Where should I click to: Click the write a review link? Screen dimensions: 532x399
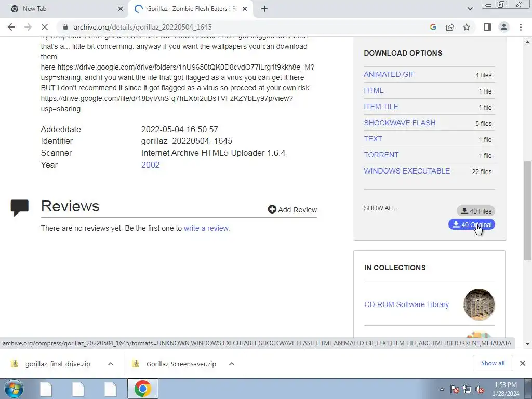pos(207,228)
